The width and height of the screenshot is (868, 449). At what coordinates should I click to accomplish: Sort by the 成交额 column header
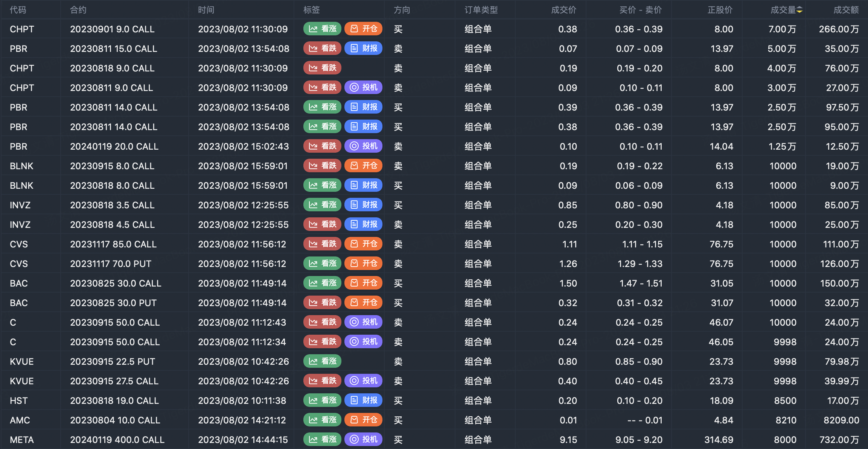point(846,10)
